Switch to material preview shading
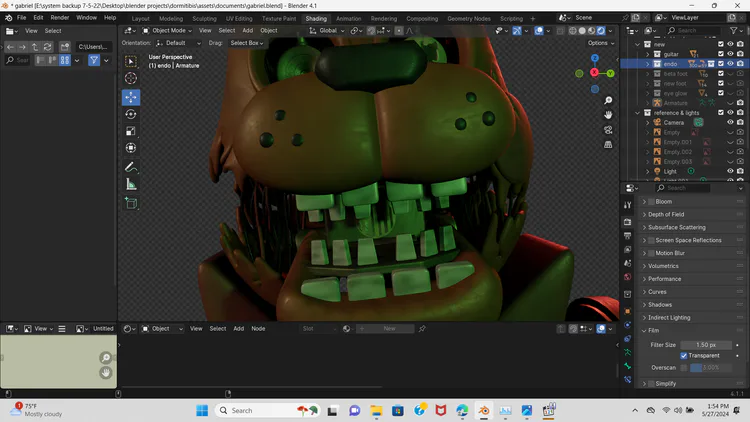This screenshot has width=750, height=422. pos(592,31)
